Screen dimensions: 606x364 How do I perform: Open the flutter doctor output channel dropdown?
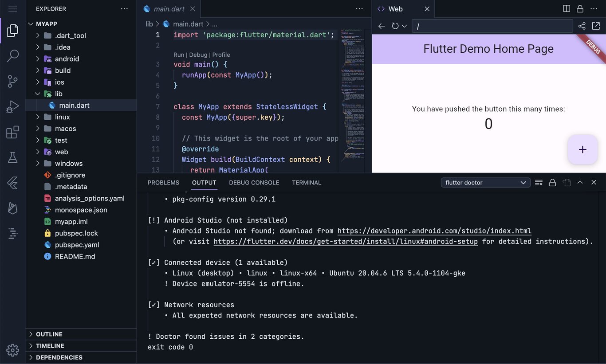pyautogui.click(x=486, y=183)
